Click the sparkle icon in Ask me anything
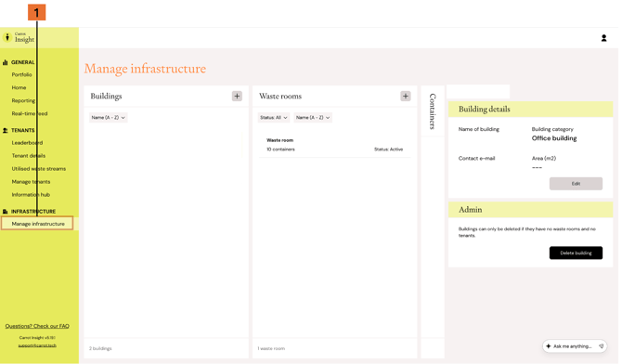 pos(549,346)
